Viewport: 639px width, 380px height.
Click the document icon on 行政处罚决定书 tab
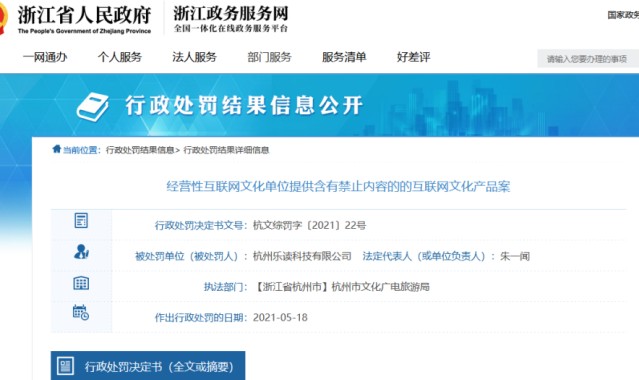click(66, 366)
